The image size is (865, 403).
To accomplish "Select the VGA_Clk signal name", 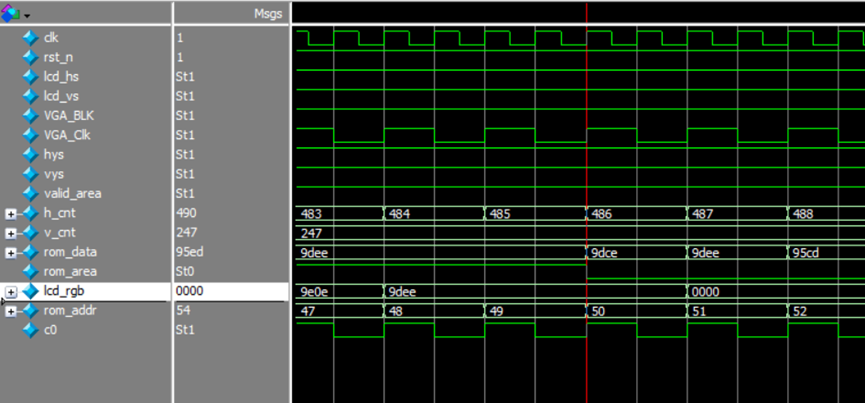I will (x=67, y=135).
